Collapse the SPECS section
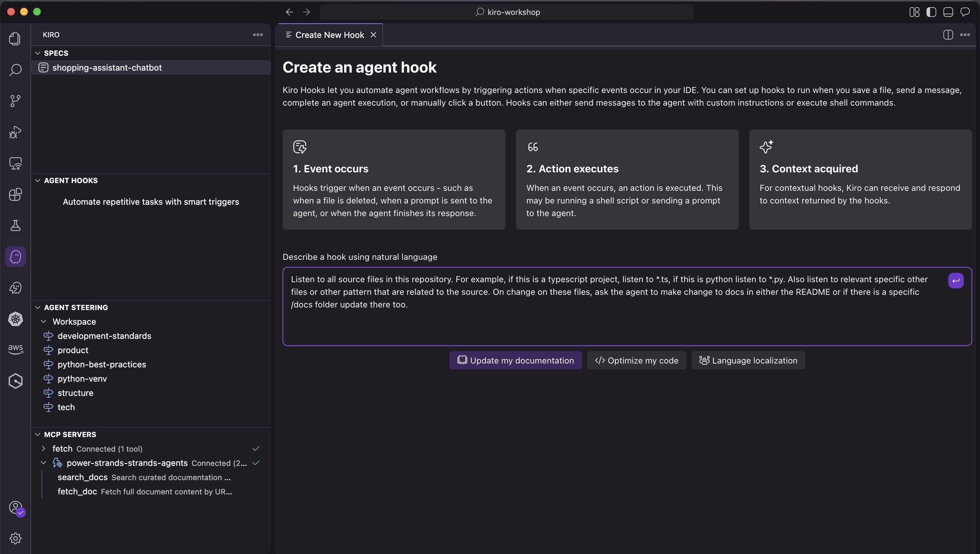The image size is (980, 554). [x=38, y=53]
